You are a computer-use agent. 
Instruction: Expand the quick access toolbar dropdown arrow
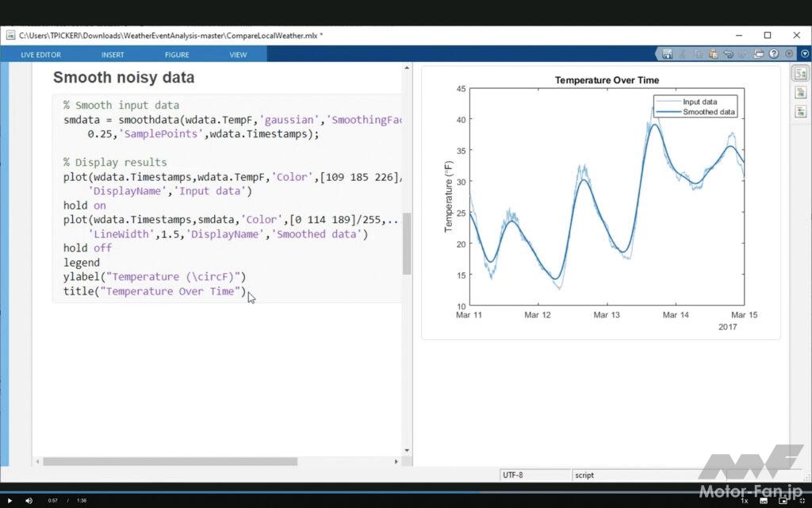pyautogui.click(x=789, y=54)
